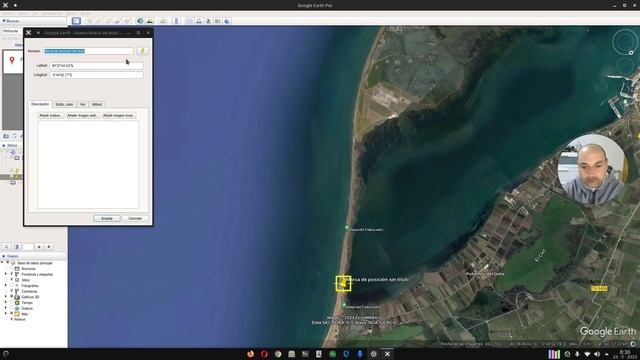This screenshot has height=360, width=640.
Task: Switch to the Descripción tab
Action: [x=40, y=104]
